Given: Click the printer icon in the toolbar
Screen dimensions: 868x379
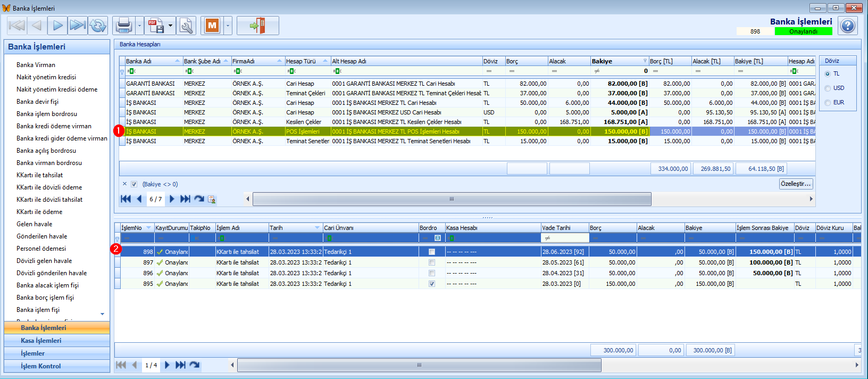Looking at the screenshot, I should (x=124, y=26).
